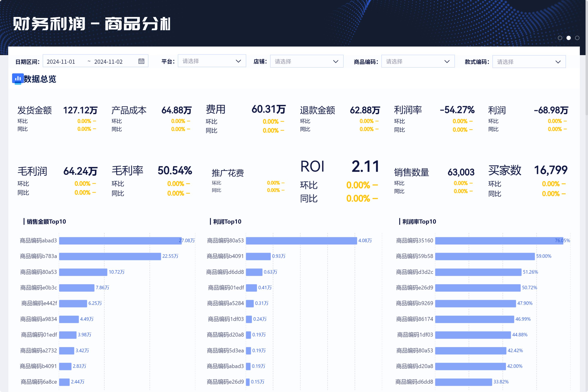Click the 商品编码35160 profit rate bar
Viewport: 588px width, 392px height.
(499, 241)
